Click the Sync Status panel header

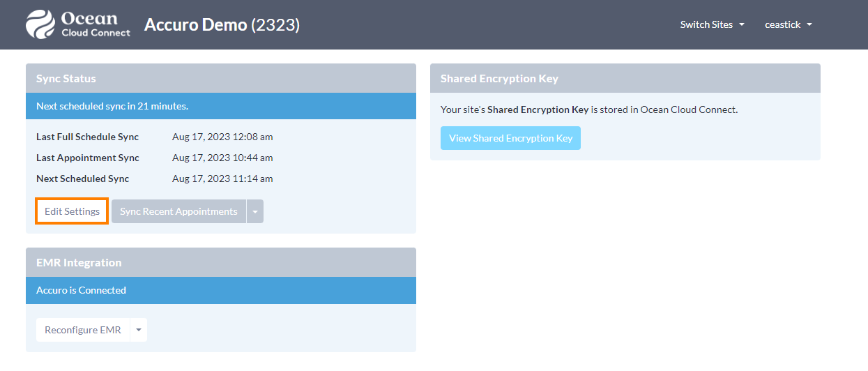pos(221,78)
